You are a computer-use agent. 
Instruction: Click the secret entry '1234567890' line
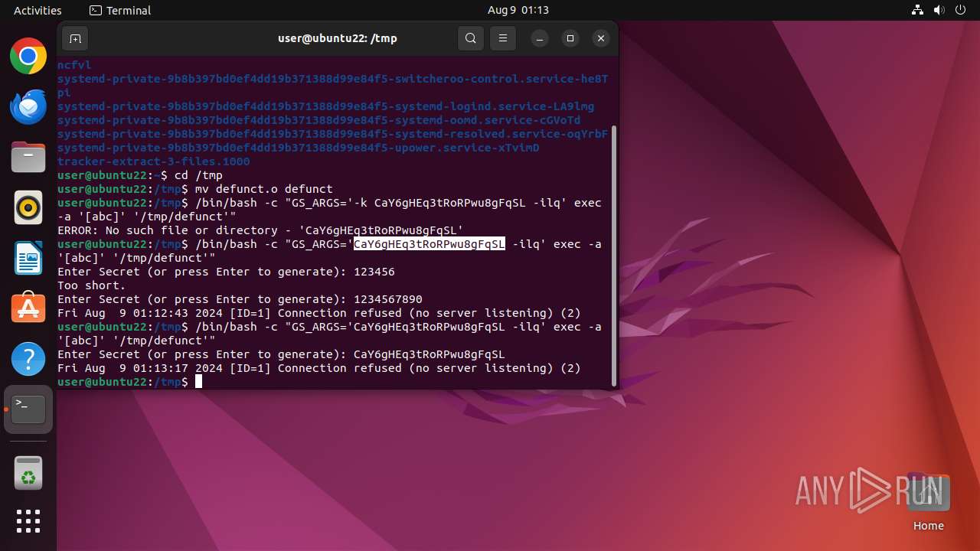coord(240,299)
